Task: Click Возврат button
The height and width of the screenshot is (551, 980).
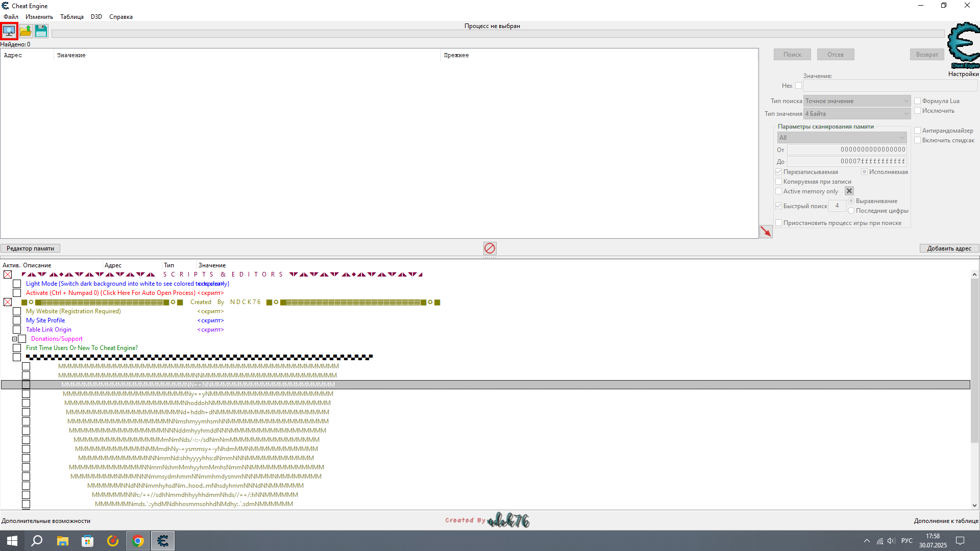Action: 927,55
